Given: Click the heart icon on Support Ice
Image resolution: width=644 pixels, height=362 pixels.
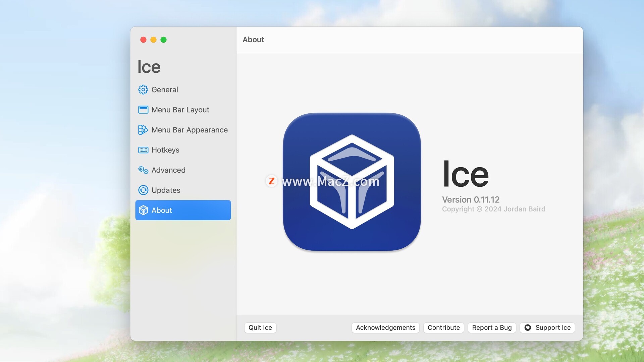Looking at the screenshot, I should [x=528, y=327].
